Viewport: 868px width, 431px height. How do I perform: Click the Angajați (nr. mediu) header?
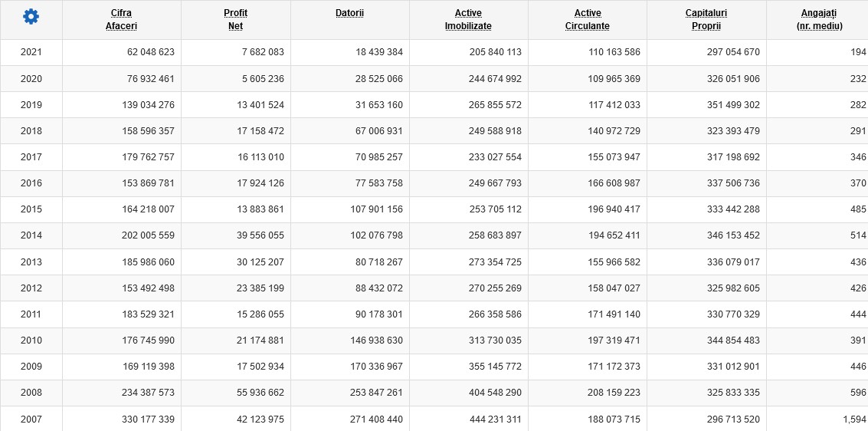(x=819, y=19)
